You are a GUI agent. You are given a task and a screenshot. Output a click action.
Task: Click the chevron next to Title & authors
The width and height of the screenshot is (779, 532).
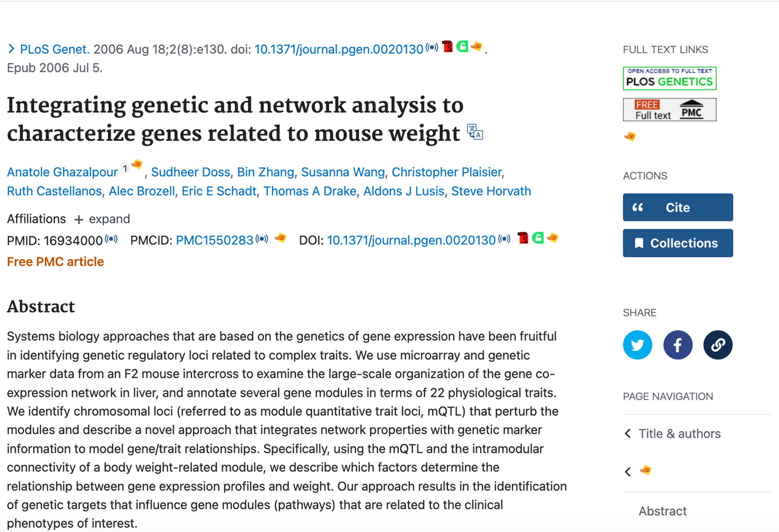(x=627, y=433)
